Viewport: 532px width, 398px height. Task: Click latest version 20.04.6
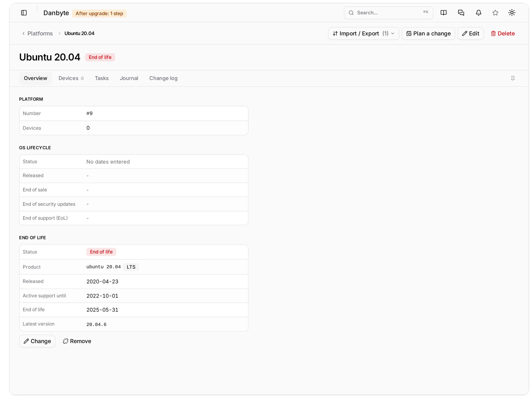pyautogui.click(x=96, y=324)
